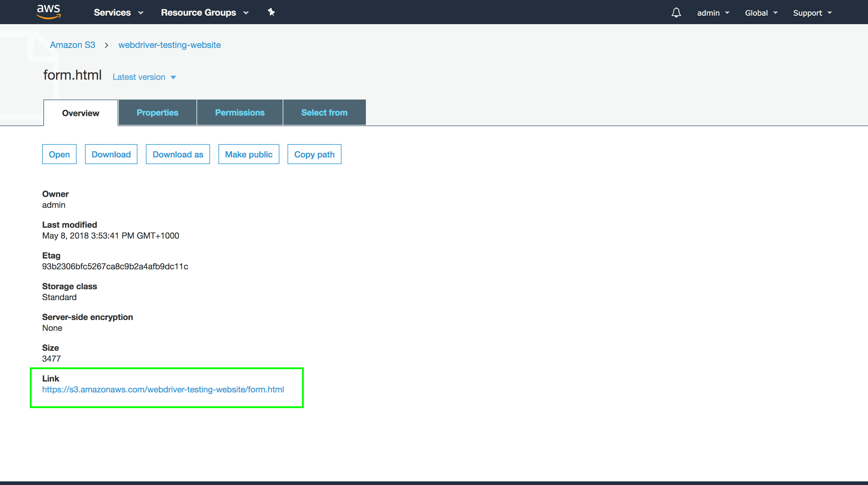Open the Global region dropdown
This screenshot has width=868, height=485.
[761, 13]
